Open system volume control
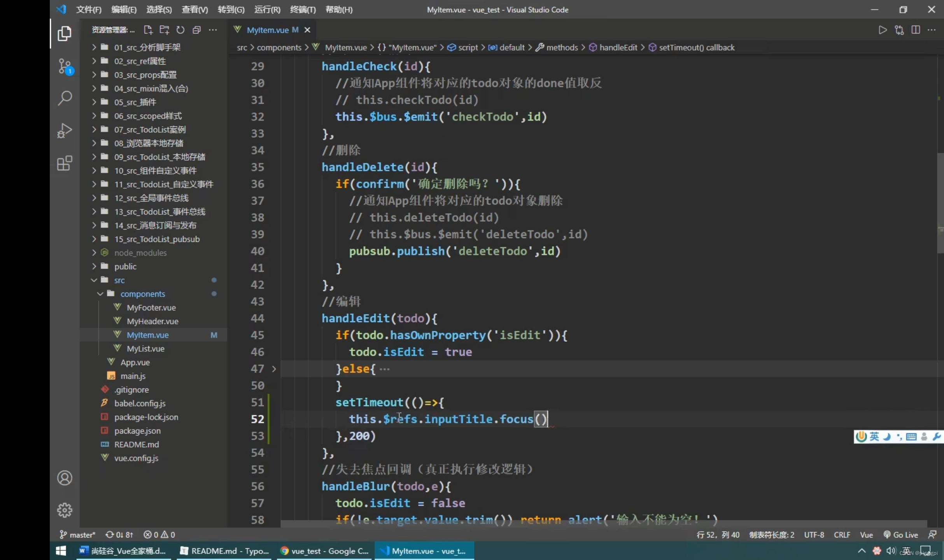 click(891, 551)
